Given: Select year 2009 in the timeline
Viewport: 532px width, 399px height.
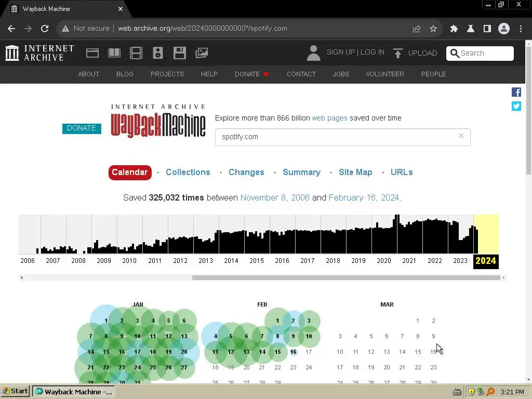Looking at the screenshot, I should point(104,261).
